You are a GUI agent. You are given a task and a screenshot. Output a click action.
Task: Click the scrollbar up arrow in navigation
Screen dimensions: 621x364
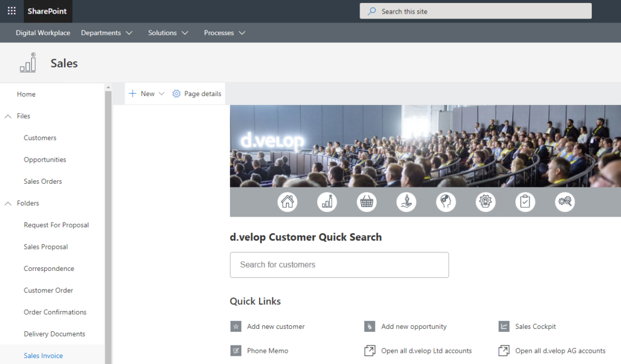108,87
